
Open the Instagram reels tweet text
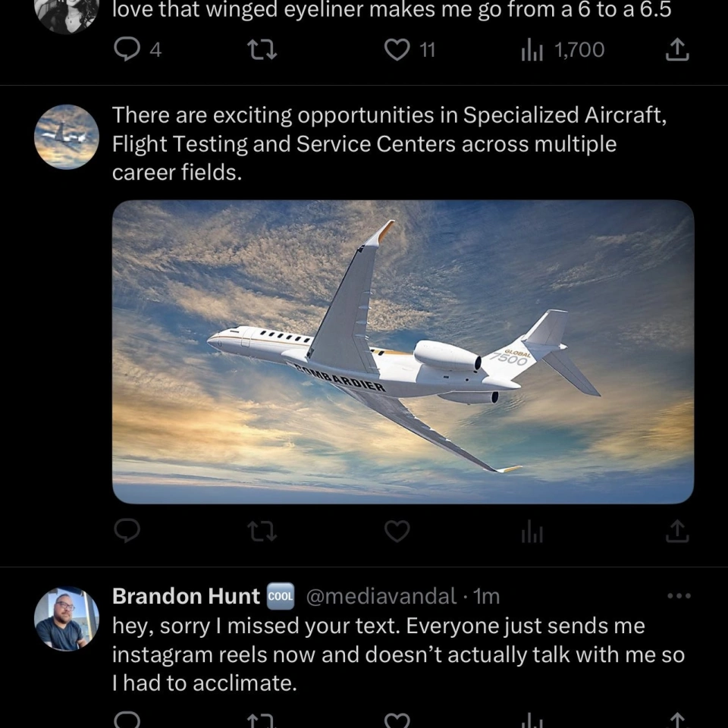pyautogui.click(x=398, y=654)
